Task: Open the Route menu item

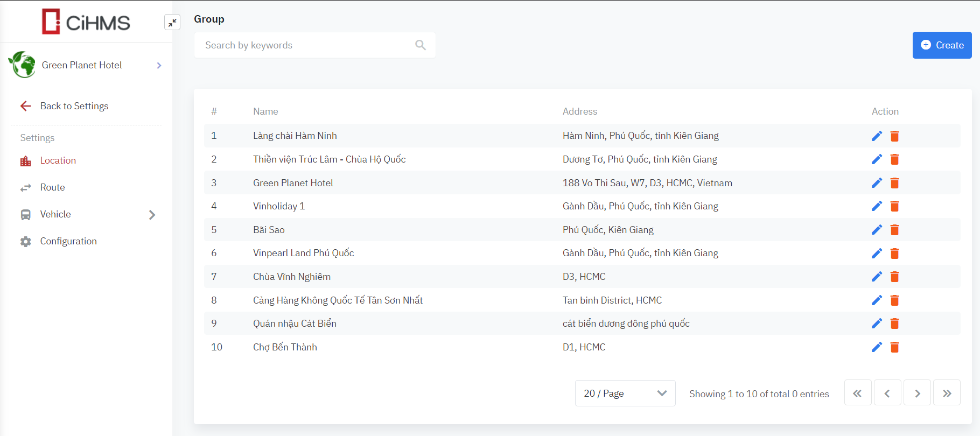Action: click(x=52, y=187)
